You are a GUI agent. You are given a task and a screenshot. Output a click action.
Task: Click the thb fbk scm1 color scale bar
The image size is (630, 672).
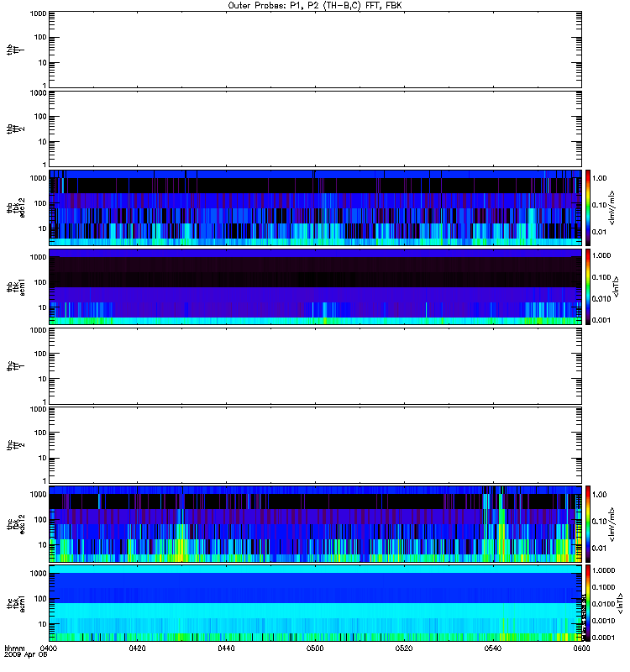[x=588, y=286]
